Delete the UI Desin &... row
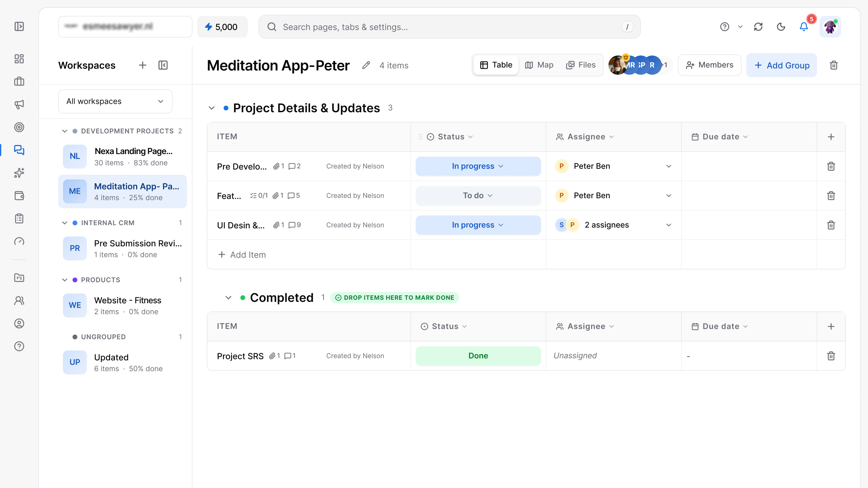Viewport: 868px width, 488px height. pyautogui.click(x=831, y=225)
